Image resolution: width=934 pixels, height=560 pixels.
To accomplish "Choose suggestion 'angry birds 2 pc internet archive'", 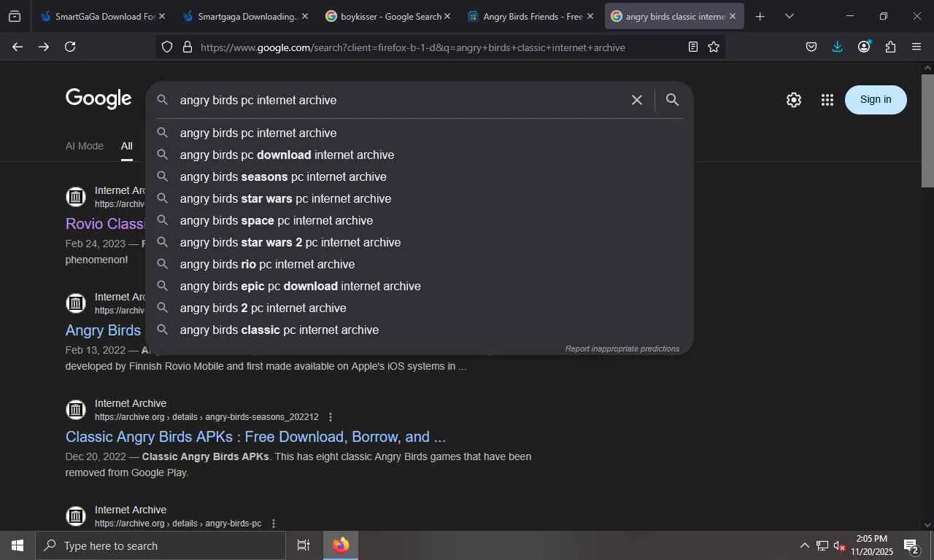I will click(420, 308).
